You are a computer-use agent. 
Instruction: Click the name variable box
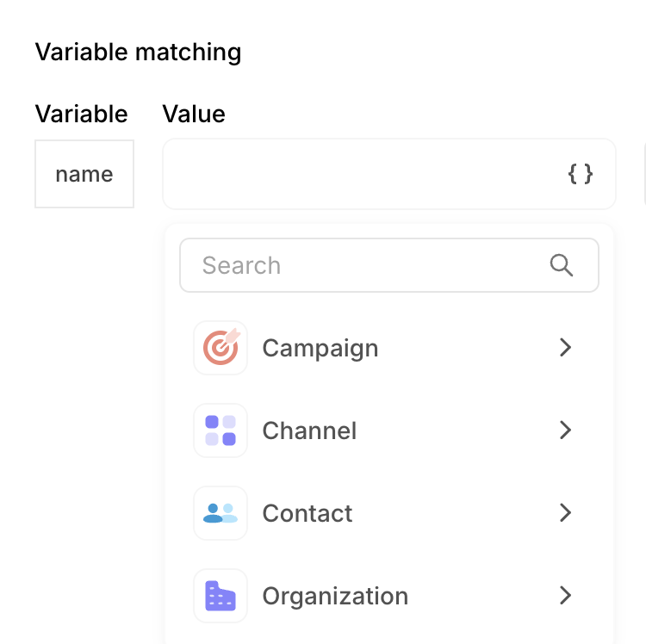84,174
